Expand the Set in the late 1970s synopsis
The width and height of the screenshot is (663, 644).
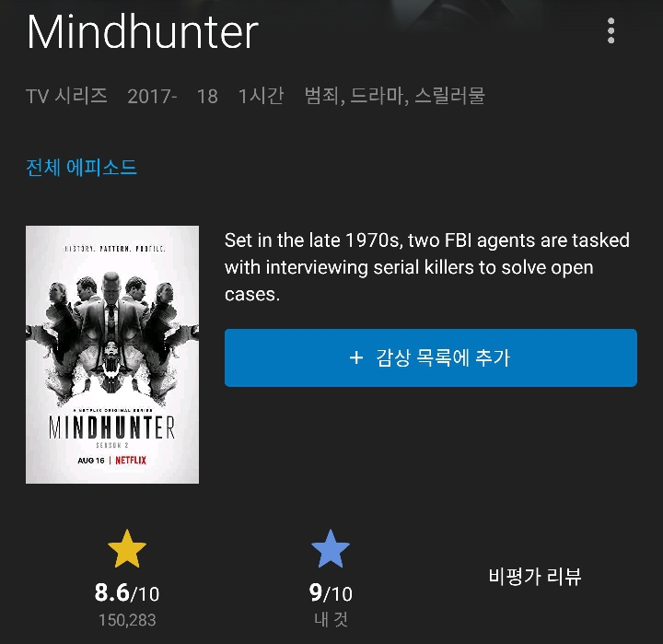click(x=427, y=267)
